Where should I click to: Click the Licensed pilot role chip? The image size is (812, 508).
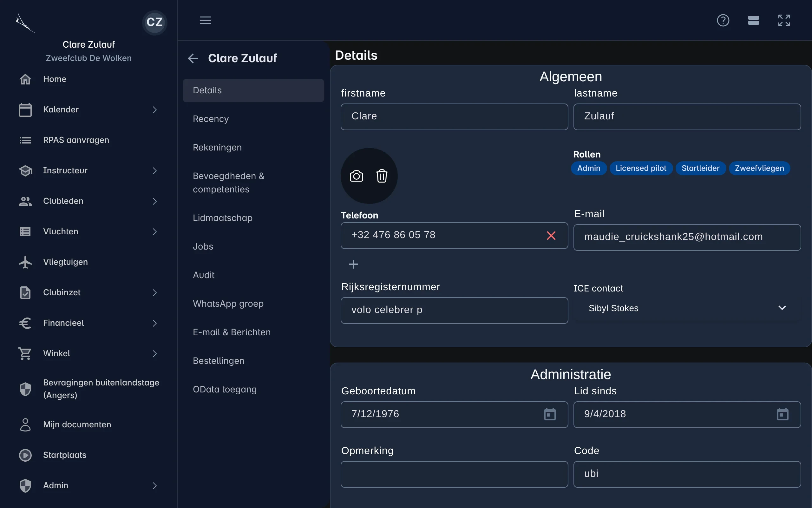(641, 168)
